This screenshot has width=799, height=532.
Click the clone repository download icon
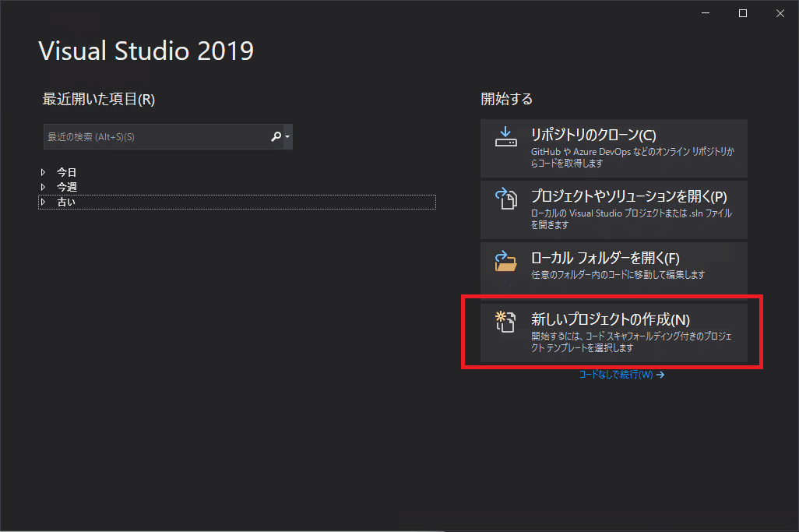(x=505, y=136)
